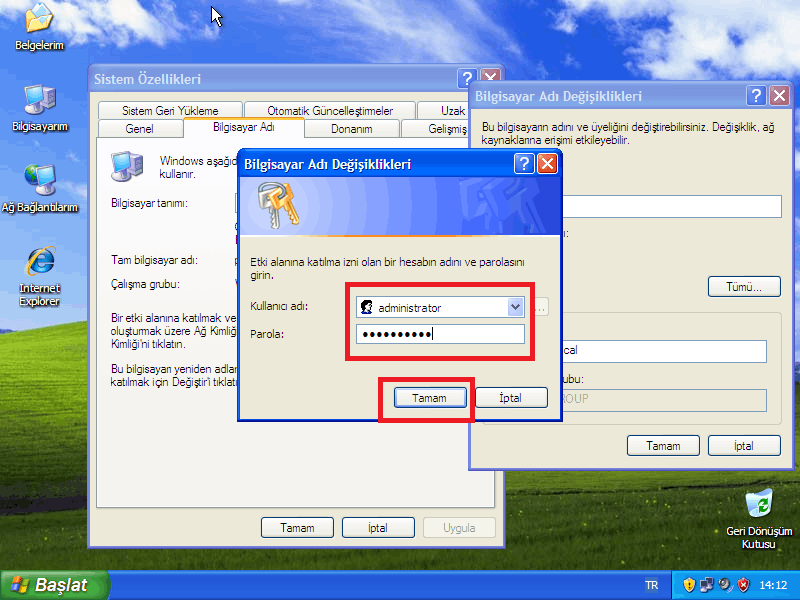Expand the Kullanıcı adı dropdown arrow
Screen dimensions: 800x600
[x=515, y=308]
